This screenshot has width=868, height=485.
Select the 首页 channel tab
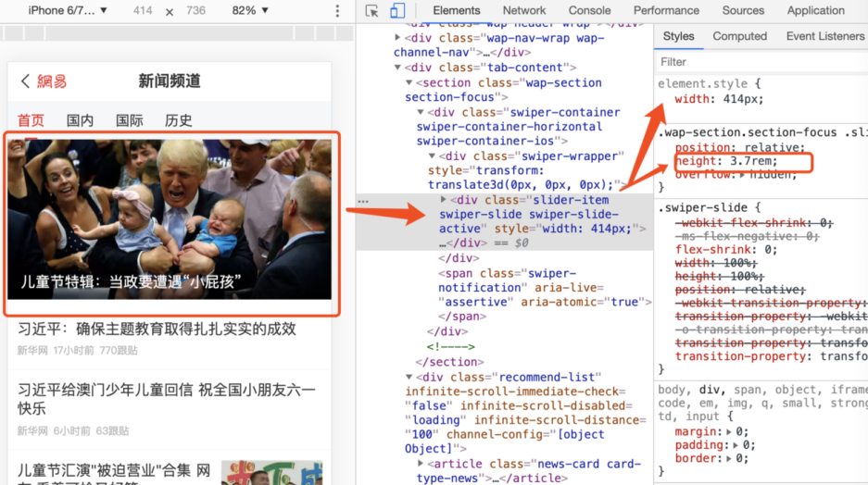[x=31, y=120]
